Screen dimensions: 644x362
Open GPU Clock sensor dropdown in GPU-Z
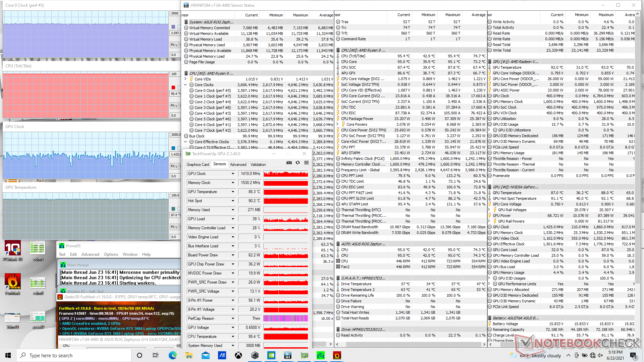[x=233, y=174]
